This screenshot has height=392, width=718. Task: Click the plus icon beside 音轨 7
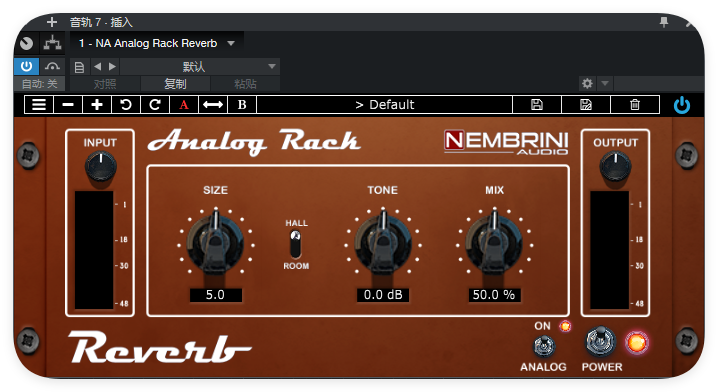(52, 22)
